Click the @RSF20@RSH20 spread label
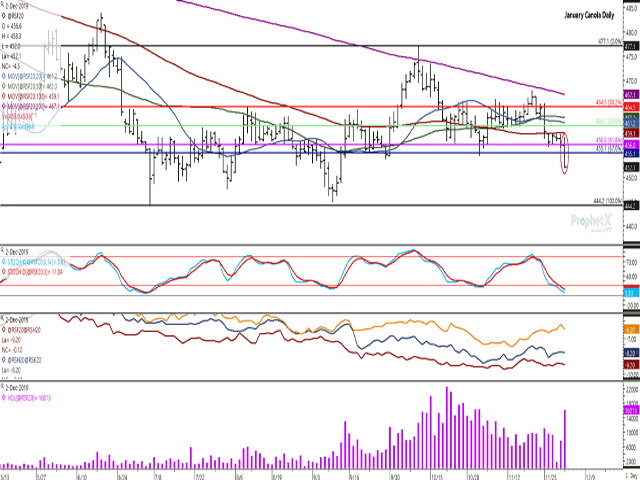The width and height of the screenshot is (640, 480). 24,329
